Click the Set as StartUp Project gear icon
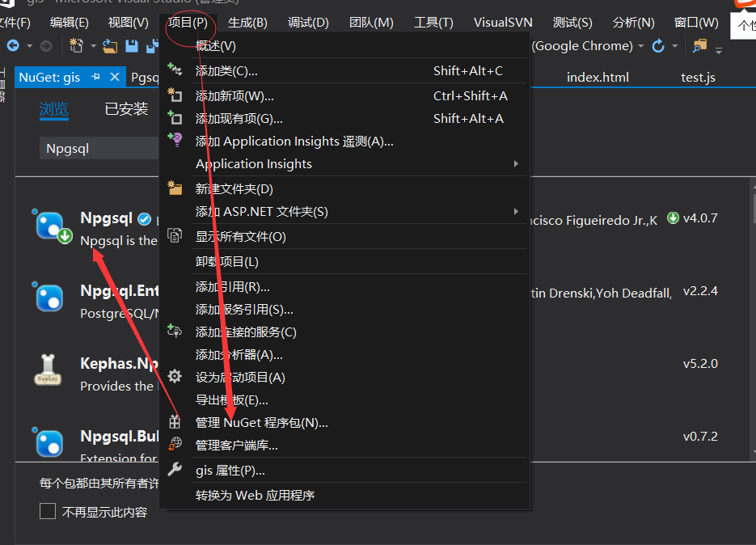This screenshot has height=545, width=756. [x=175, y=376]
